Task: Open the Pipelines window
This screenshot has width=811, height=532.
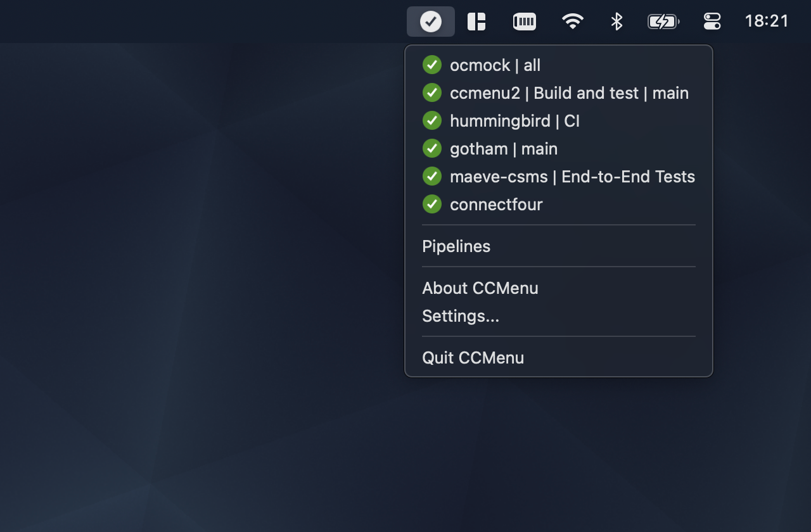Action: (x=456, y=246)
